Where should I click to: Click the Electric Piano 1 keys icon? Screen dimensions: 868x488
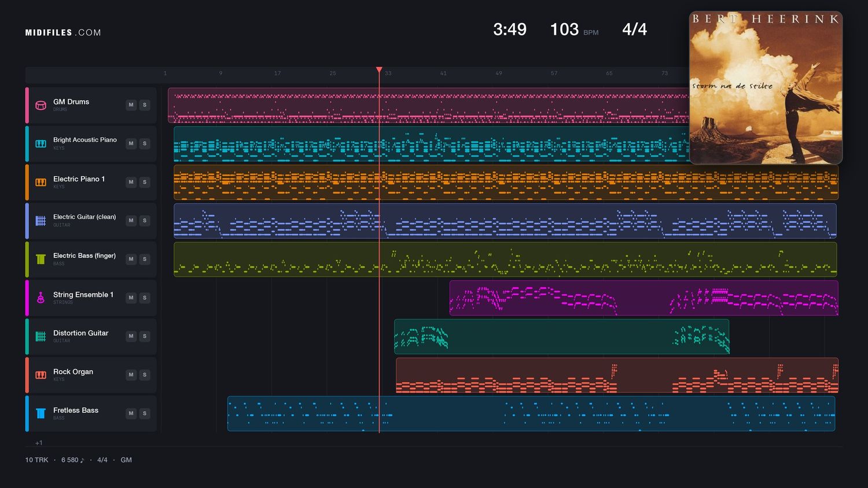41,182
